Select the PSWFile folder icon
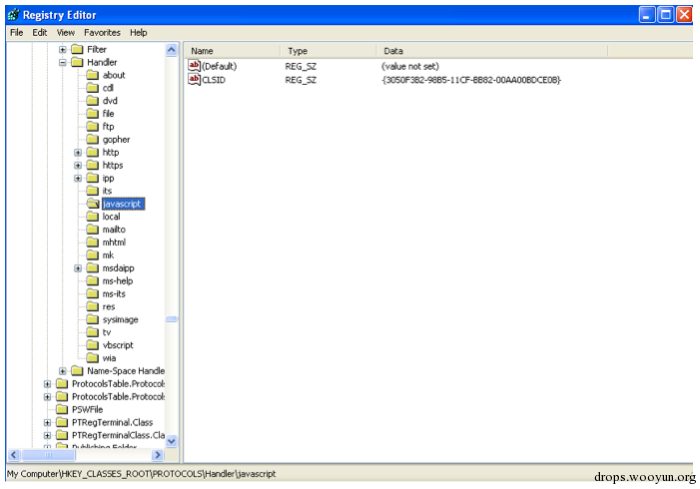This screenshot has height=489, width=700. coord(62,410)
